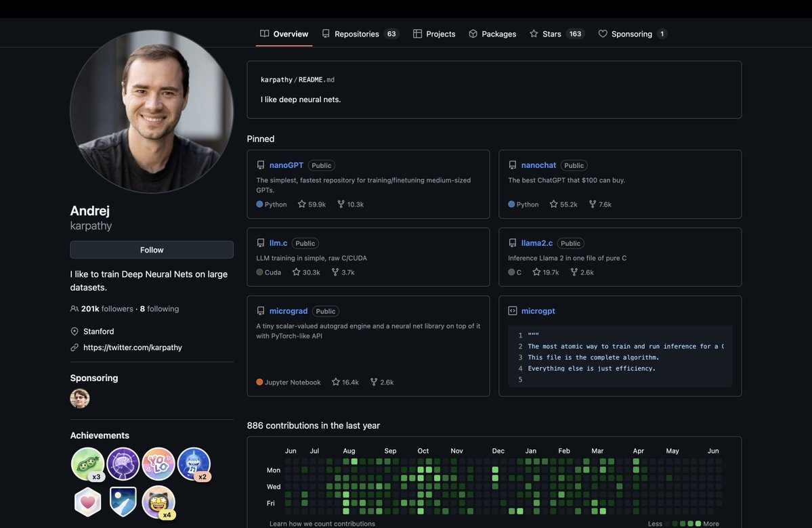Screen dimensions: 812x528
Task: Open the nanochat repository link
Action: point(538,165)
